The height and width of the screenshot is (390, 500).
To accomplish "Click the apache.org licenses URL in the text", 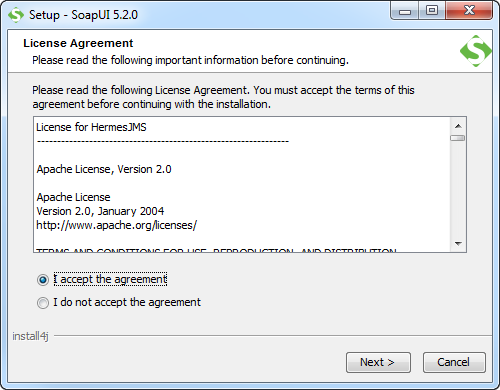I will (x=117, y=226).
